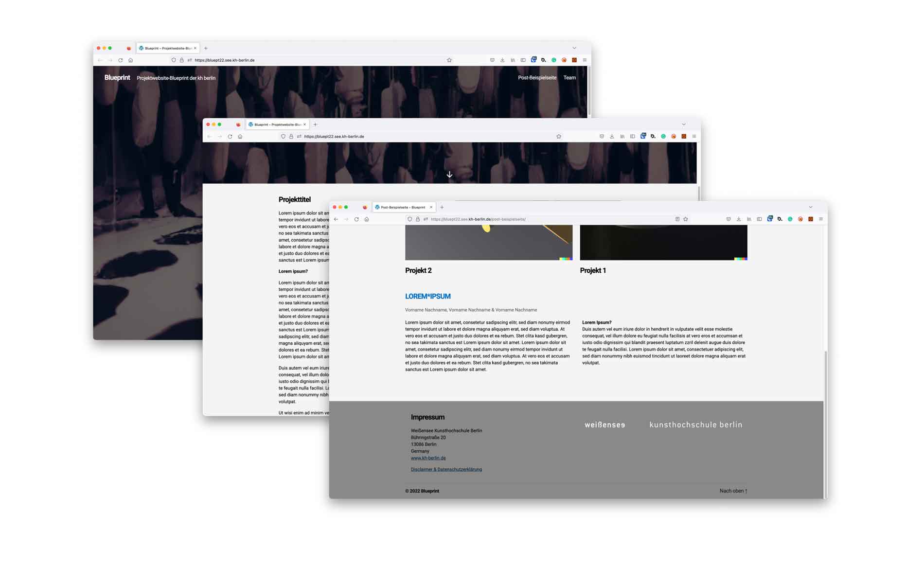924x565 pixels.
Task: Open home page in the front Post-Beispielseite window
Action: (x=367, y=219)
